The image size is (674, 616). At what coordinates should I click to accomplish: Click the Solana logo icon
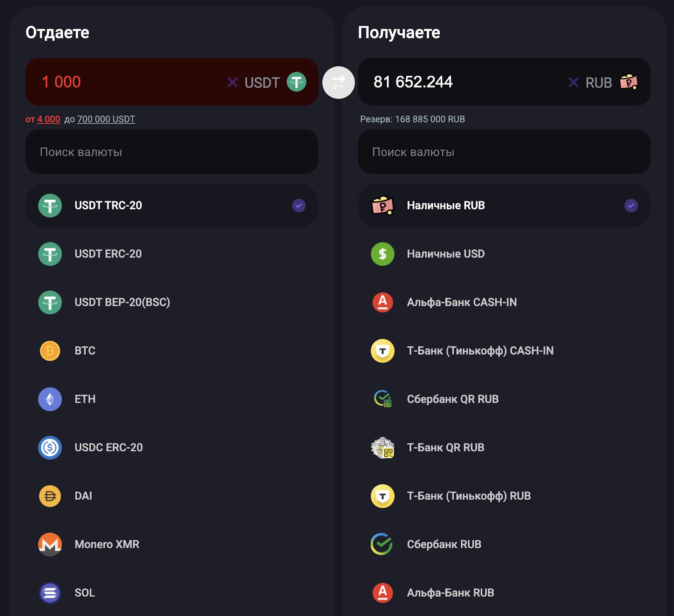tap(50, 593)
